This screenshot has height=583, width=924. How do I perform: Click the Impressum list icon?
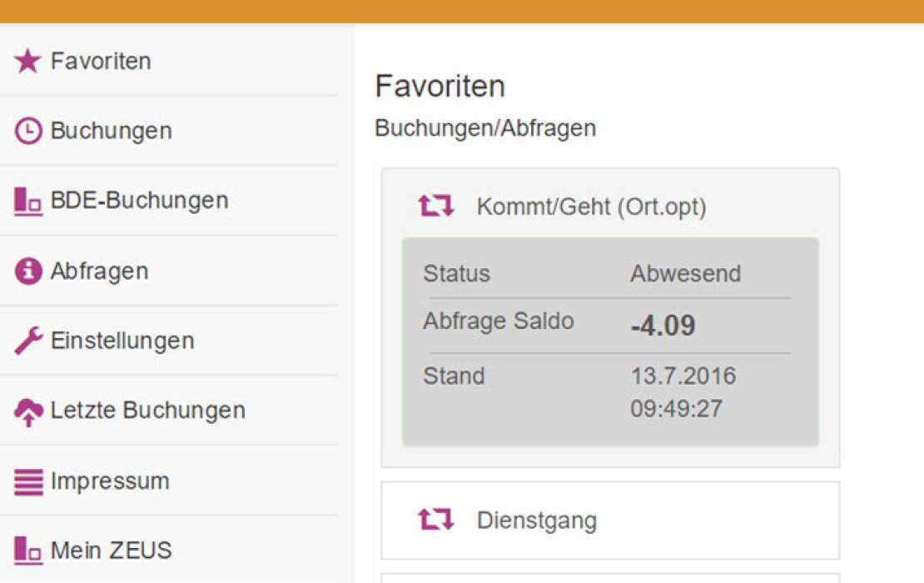(27, 481)
